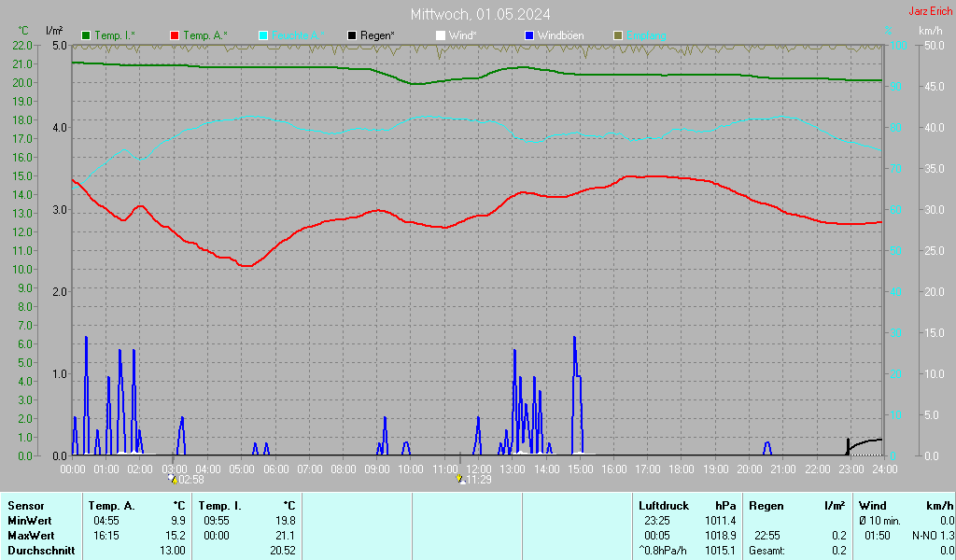Select the Temp. I. column header
Viewport: 956px width, 560px height.
220,505
